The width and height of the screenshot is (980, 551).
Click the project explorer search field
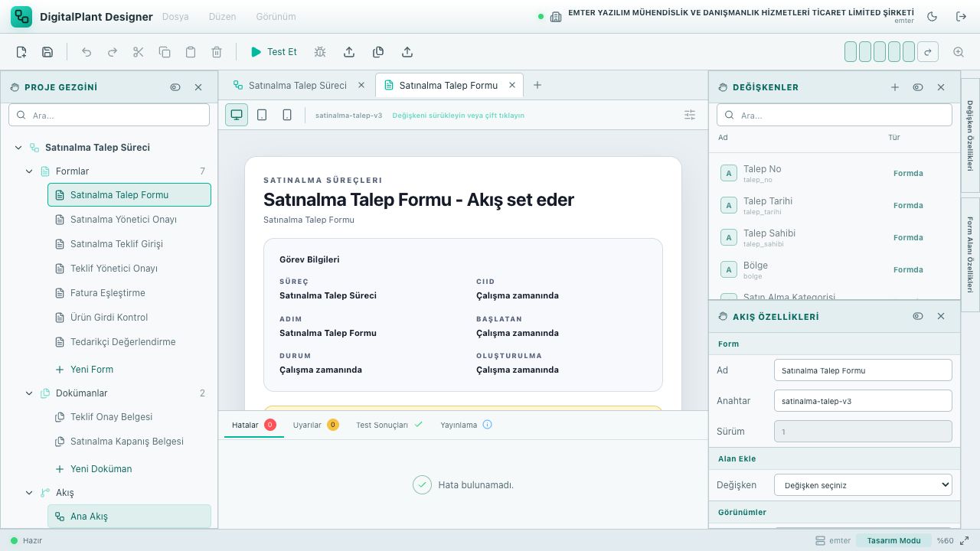tap(109, 115)
